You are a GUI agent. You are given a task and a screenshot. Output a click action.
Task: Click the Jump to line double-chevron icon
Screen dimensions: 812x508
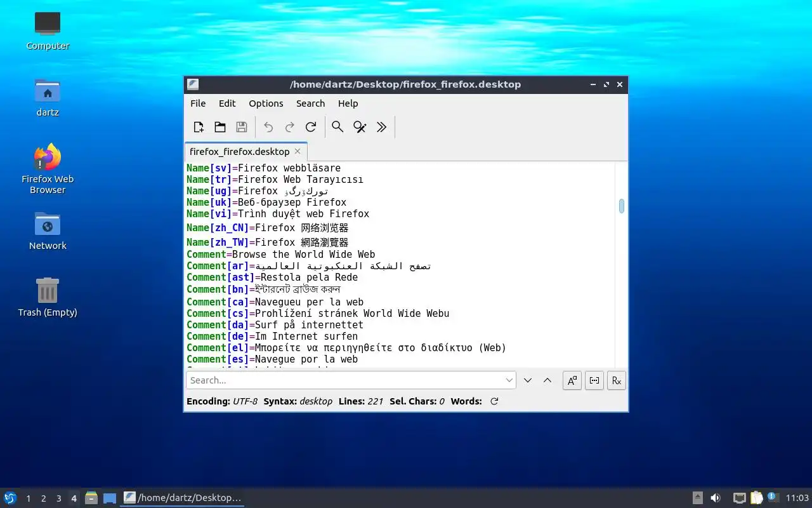381,127
